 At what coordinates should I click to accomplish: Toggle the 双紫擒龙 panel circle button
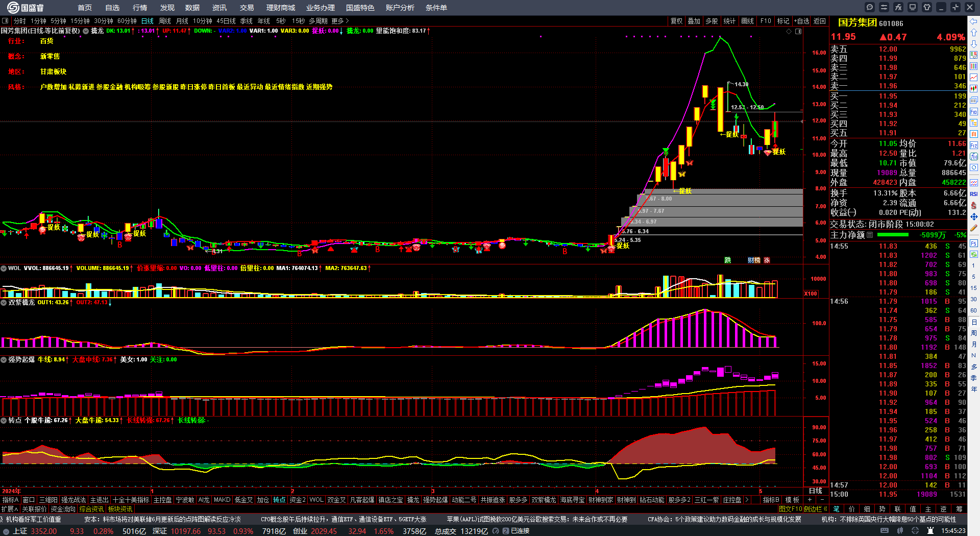click(x=4, y=302)
